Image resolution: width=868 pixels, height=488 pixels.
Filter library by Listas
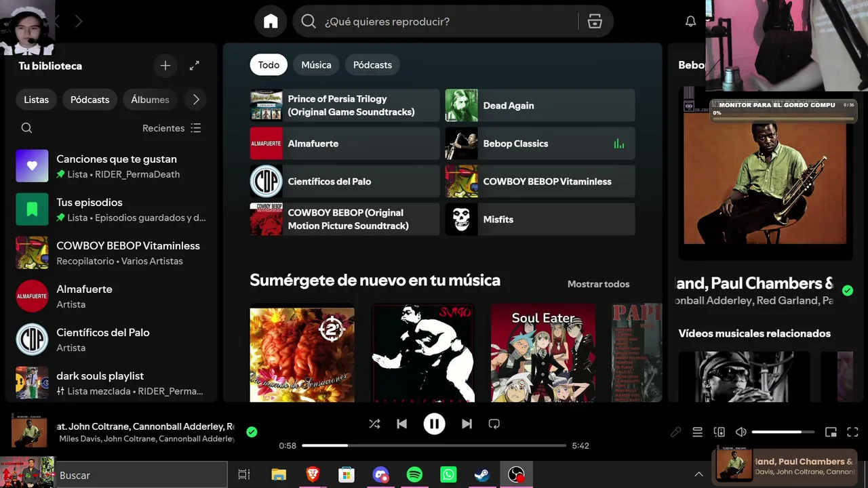click(x=37, y=100)
